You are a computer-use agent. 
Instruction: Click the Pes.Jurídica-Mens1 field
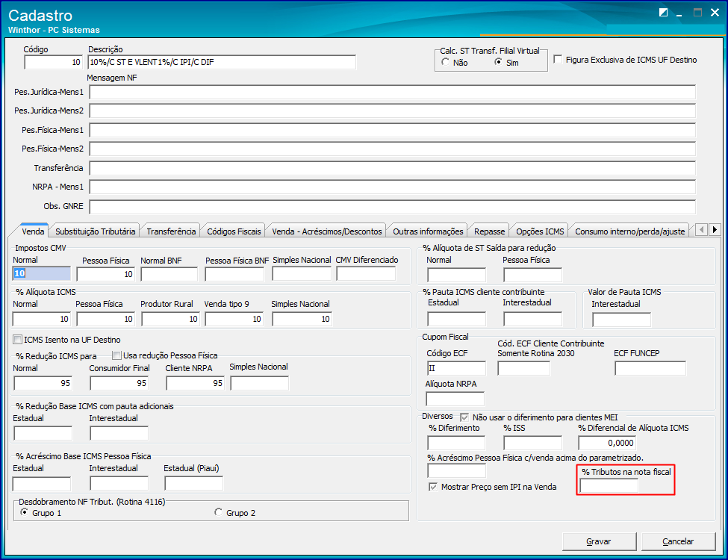pyautogui.click(x=392, y=92)
